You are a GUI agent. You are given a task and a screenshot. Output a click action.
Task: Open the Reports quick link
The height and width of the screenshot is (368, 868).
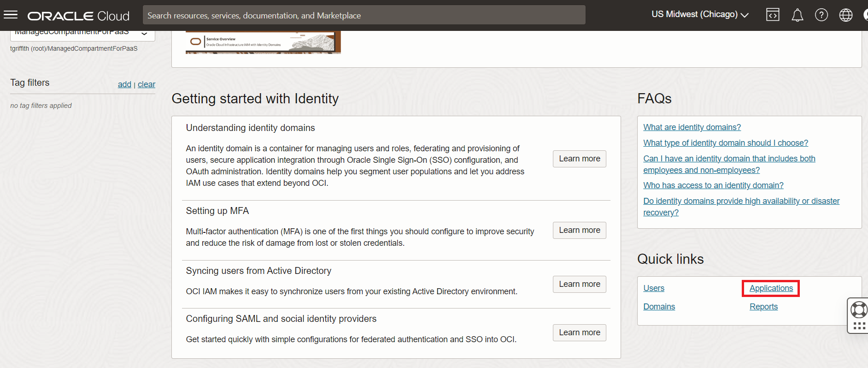(763, 307)
